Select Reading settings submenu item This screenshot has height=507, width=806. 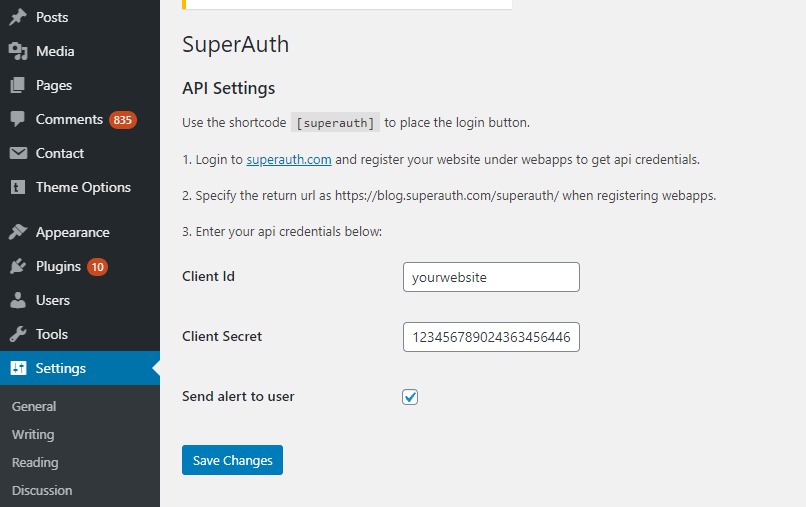click(35, 462)
